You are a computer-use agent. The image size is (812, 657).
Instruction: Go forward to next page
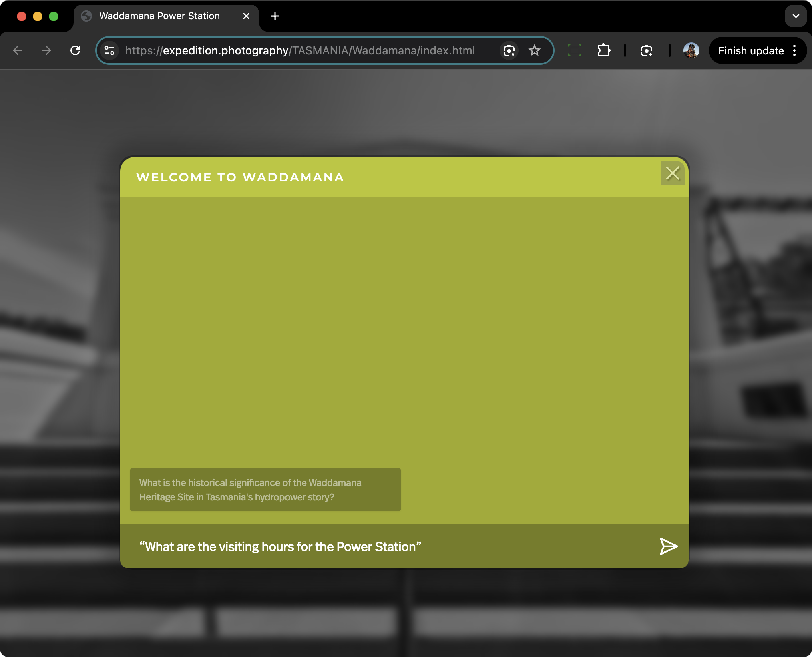pos(46,50)
